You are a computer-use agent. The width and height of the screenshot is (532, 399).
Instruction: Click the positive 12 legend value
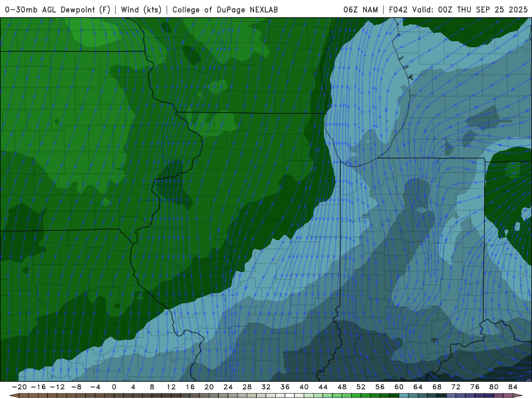coord(171,387)
